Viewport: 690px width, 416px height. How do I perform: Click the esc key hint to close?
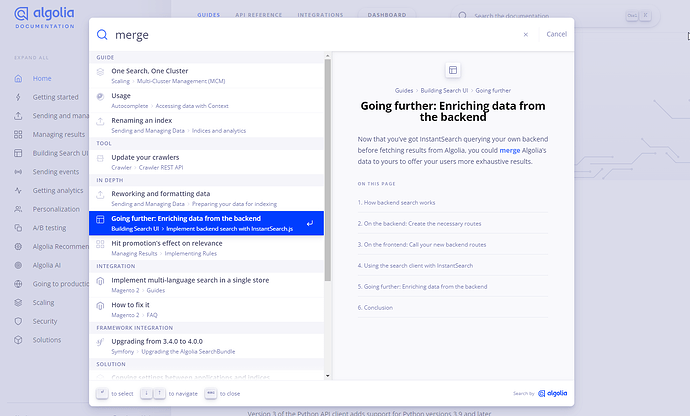[211, 393]
